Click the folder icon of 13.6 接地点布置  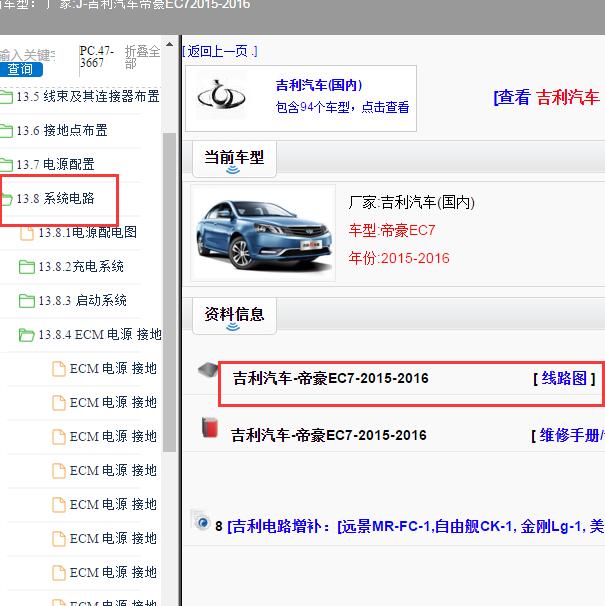click(6, 131)
